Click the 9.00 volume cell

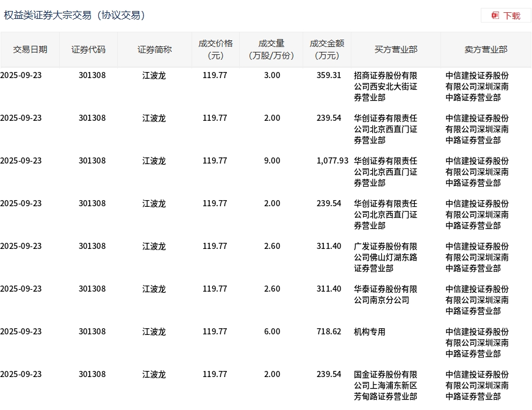(x=272, y=160)
